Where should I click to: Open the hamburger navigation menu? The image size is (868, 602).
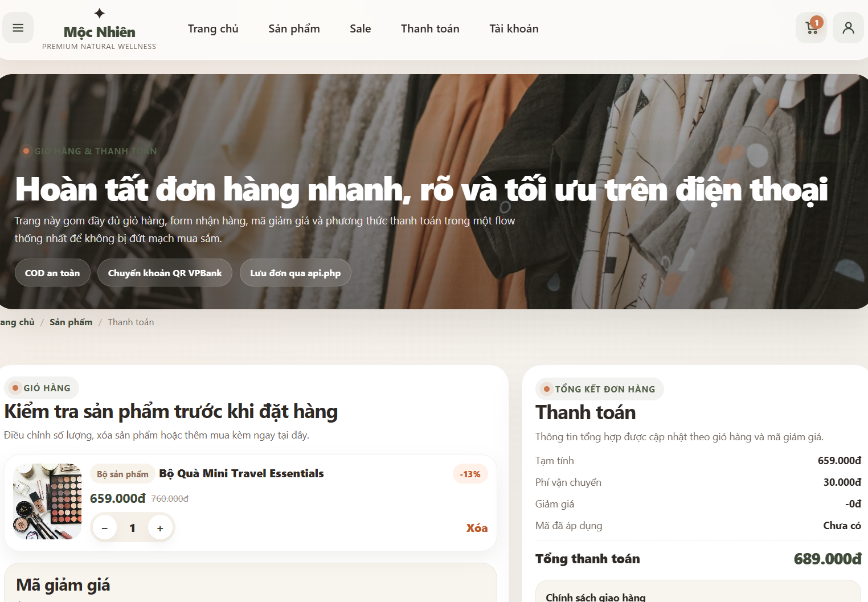click(x=17, y=27)
